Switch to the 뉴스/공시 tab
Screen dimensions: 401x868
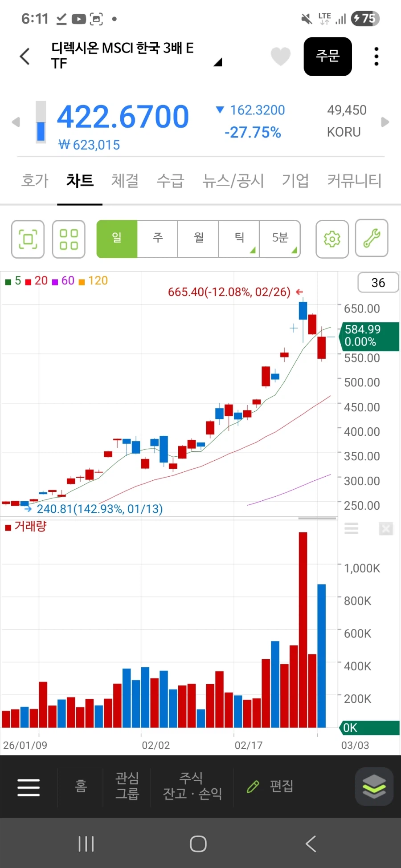(x=233, y=181)
